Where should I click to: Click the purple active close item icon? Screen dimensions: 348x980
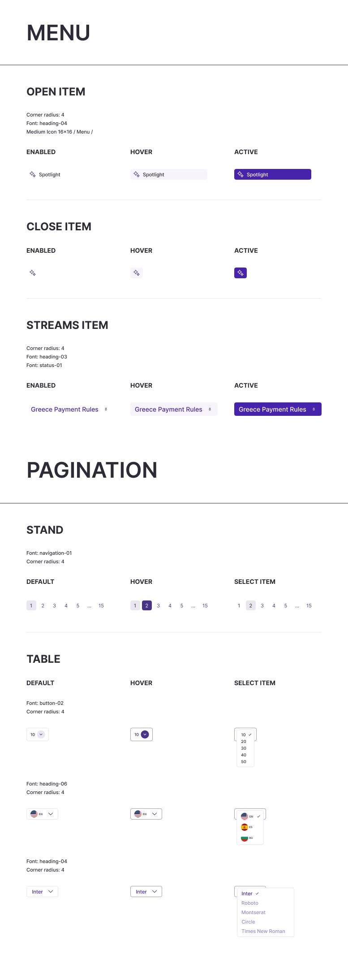pyautogui.click(x=241, y=273)
